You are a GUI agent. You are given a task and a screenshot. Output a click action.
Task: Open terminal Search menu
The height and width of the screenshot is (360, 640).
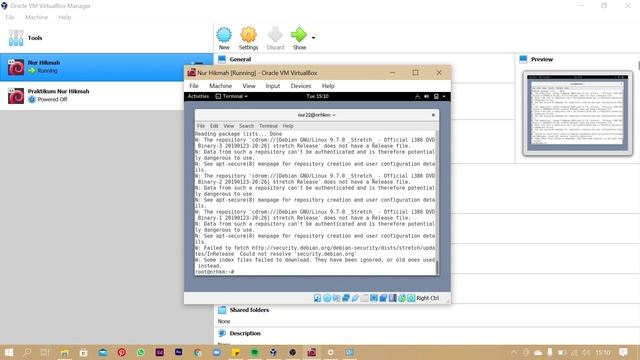247,126
